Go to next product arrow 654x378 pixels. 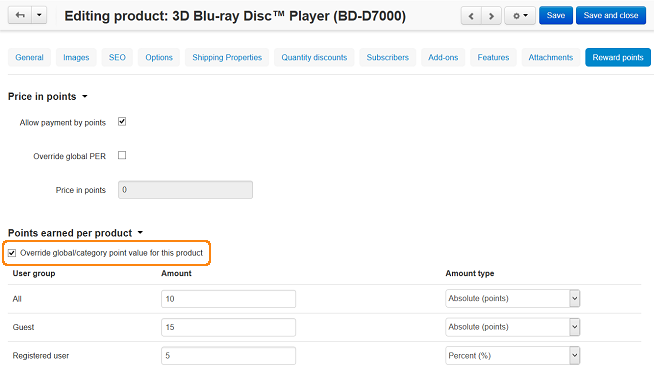(x=491, y=16)
